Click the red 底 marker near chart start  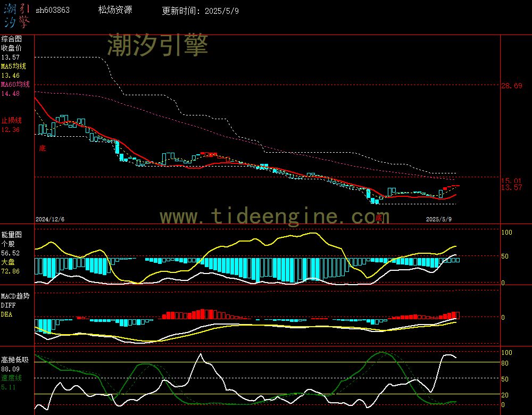(43, 148)
